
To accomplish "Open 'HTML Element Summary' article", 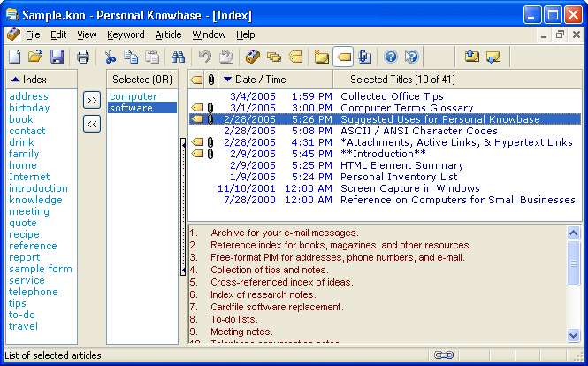I will (402, 165).
